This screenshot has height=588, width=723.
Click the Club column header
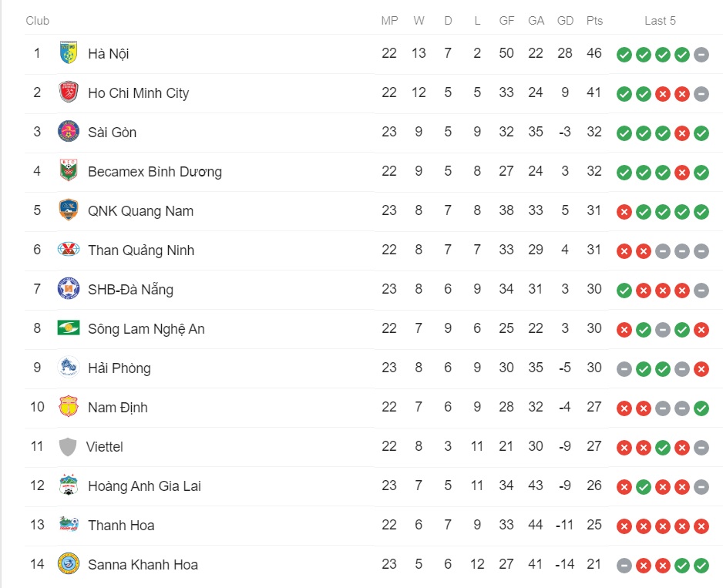[x=37, y=21]
